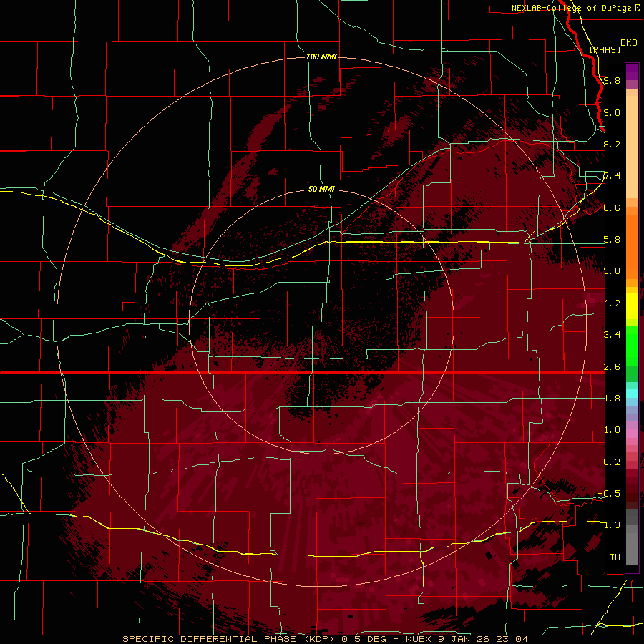Click the [PHAS] legend header
Viewport: 644px width, 644px height.
pos(605,49)
